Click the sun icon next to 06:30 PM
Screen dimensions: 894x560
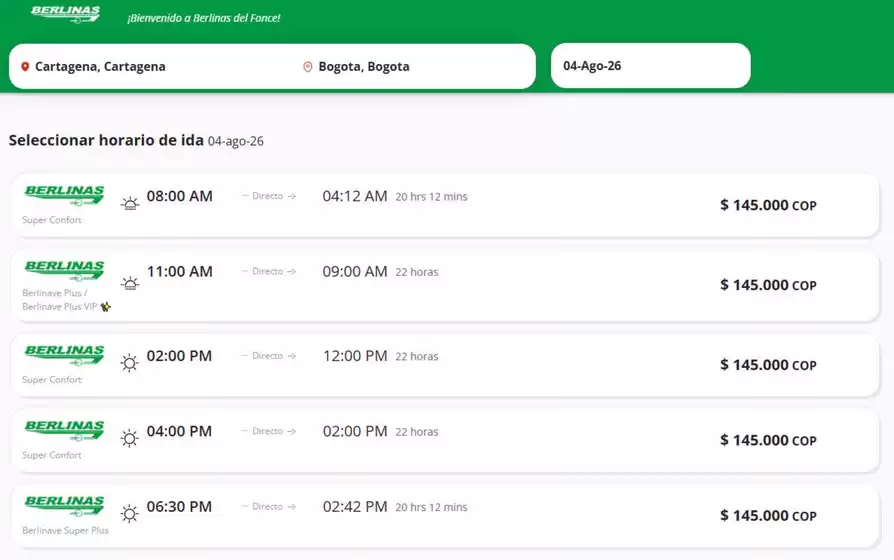click(x=129, y=513)
